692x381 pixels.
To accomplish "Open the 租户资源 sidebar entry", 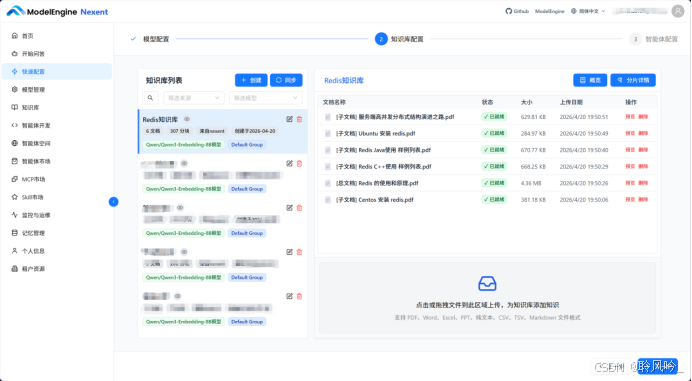I will (x=56, y=268).
